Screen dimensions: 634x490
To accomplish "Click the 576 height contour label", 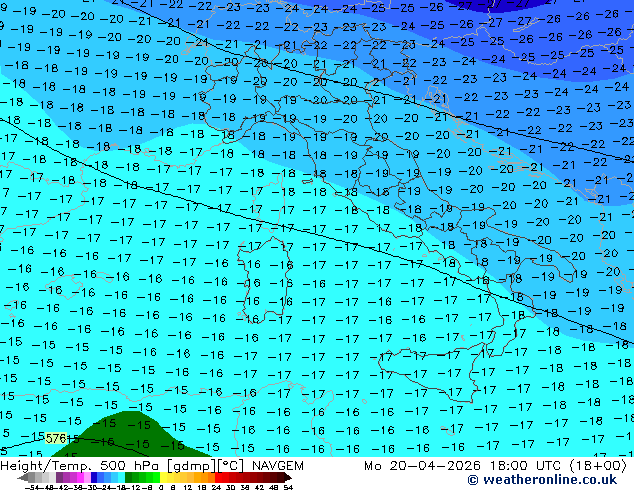I will (56, 438).
